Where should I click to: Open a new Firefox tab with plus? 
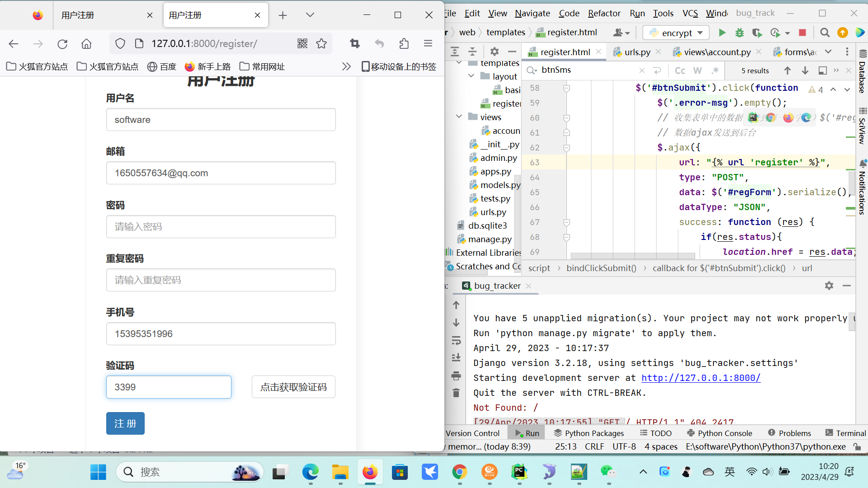point(283,15)
